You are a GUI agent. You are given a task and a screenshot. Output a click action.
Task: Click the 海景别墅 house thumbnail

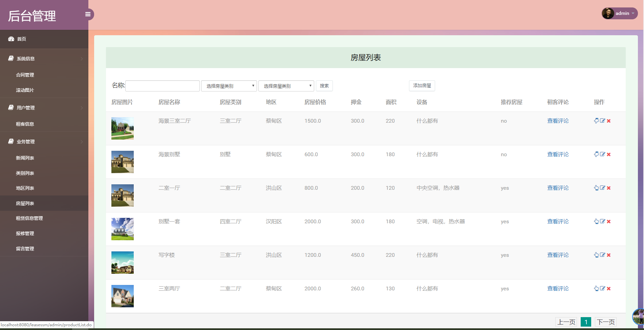tap(123, 162)
